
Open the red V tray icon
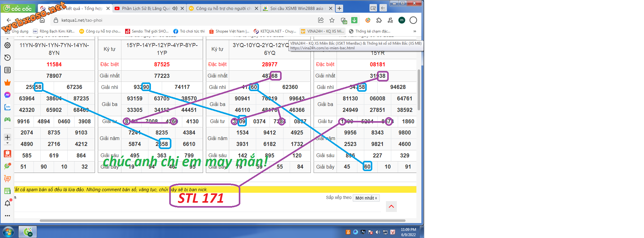pyautogui.click(x=392, y=232)
